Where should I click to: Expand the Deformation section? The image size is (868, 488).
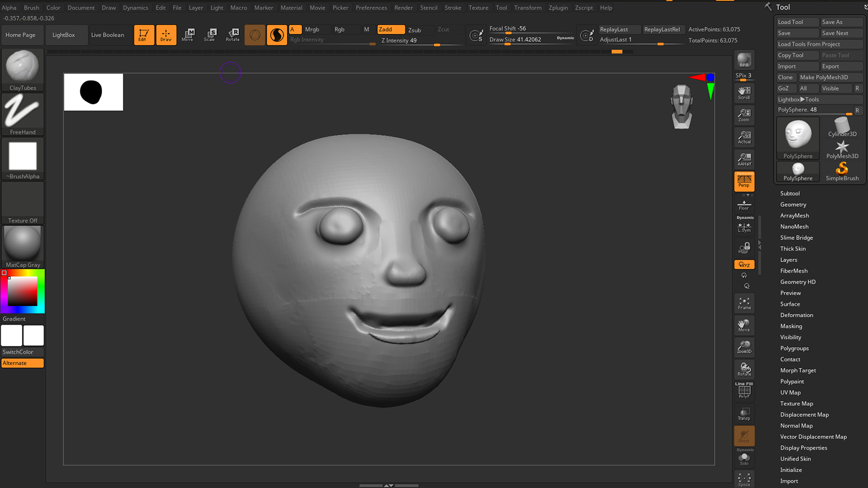coord(796,315)
